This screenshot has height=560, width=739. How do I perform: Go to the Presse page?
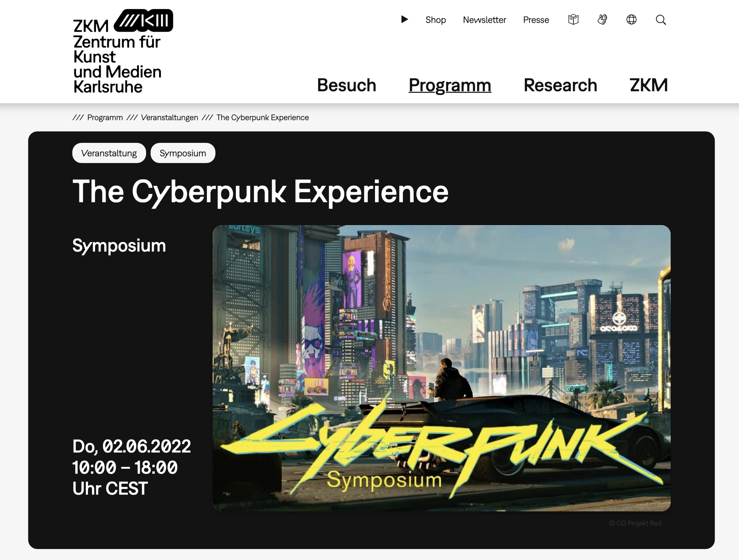[x=536, y=20]
